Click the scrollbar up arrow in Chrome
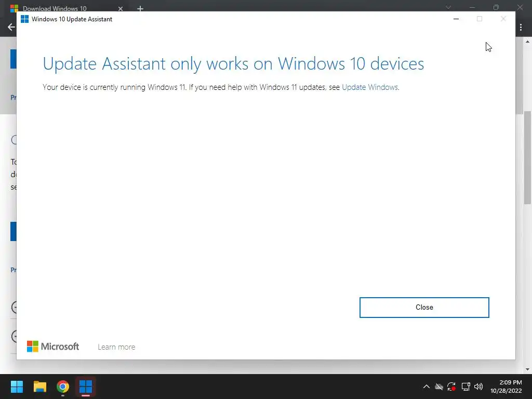The image size is (532, 399). pos(528,42)
